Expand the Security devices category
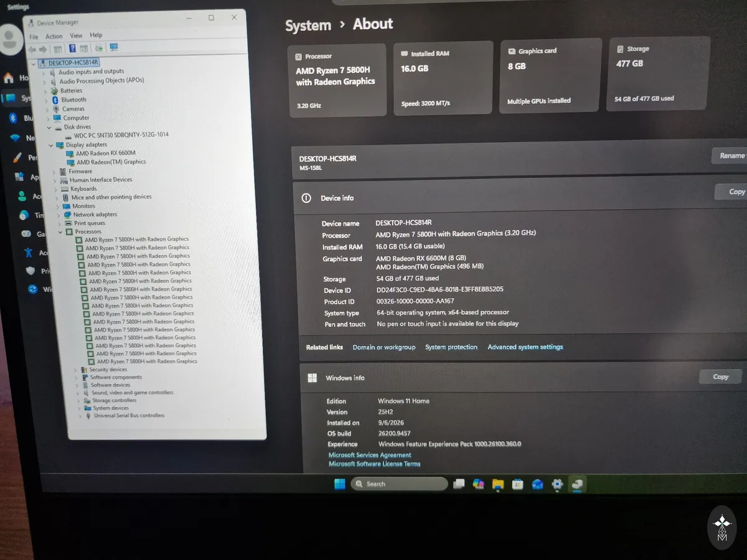747x560 pixels. (76, 370)
